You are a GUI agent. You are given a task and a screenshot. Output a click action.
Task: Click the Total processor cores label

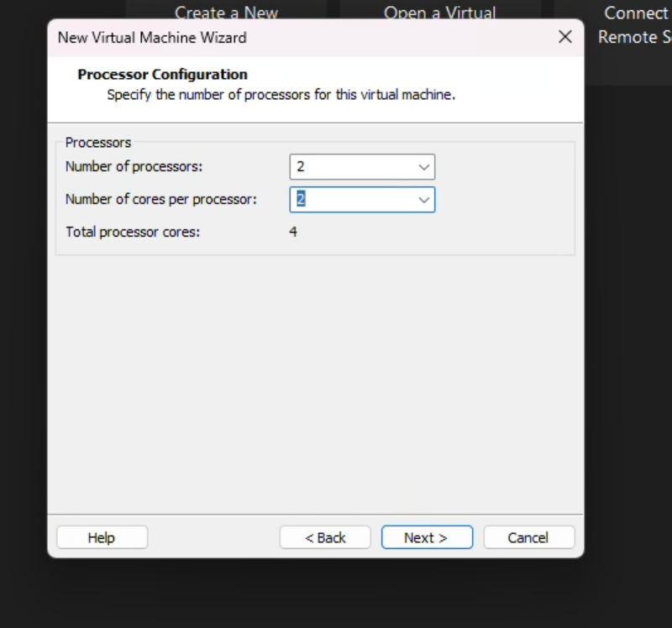133,232
